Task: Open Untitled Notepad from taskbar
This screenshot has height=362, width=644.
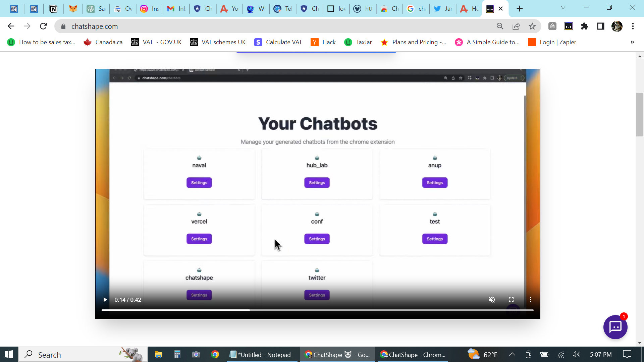Action: 260,355
